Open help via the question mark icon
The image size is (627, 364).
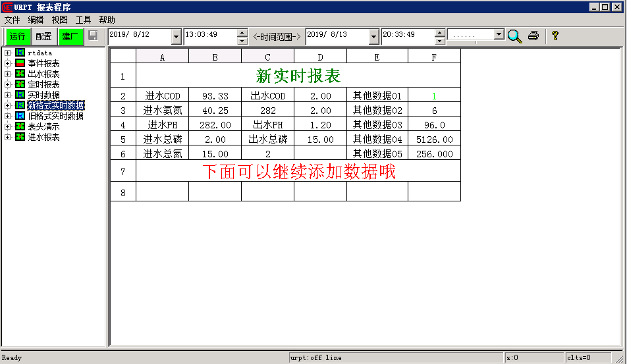point(555,36)
